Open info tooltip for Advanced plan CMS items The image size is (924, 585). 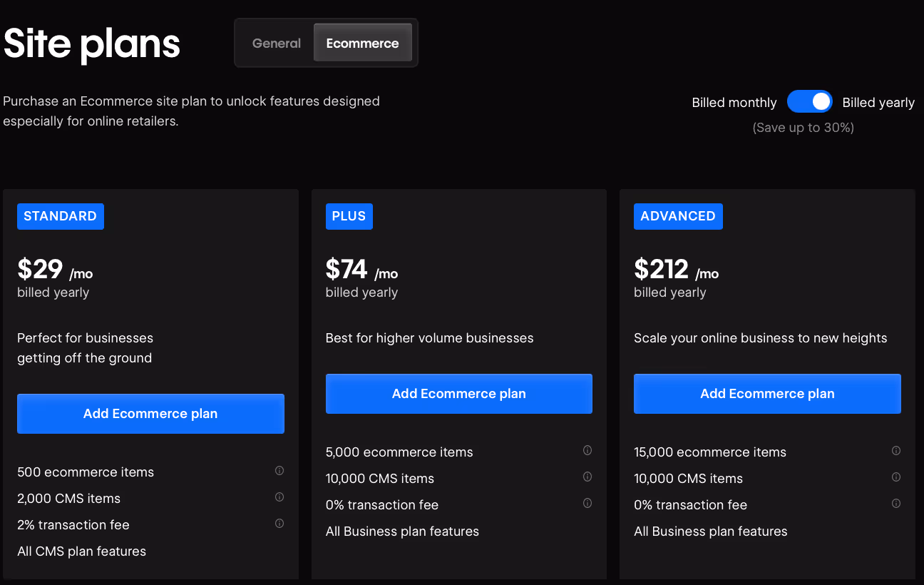point(896,477)
